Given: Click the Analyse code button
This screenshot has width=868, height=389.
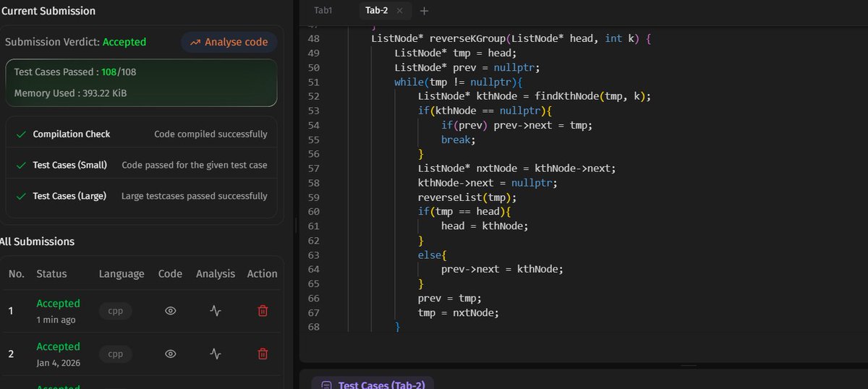Looking at the screenshot, I should [229, 42].
